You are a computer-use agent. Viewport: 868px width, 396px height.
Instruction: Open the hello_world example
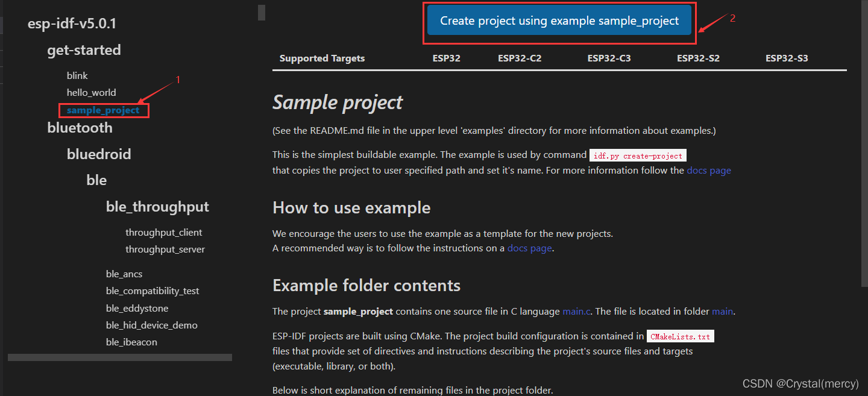92,93
